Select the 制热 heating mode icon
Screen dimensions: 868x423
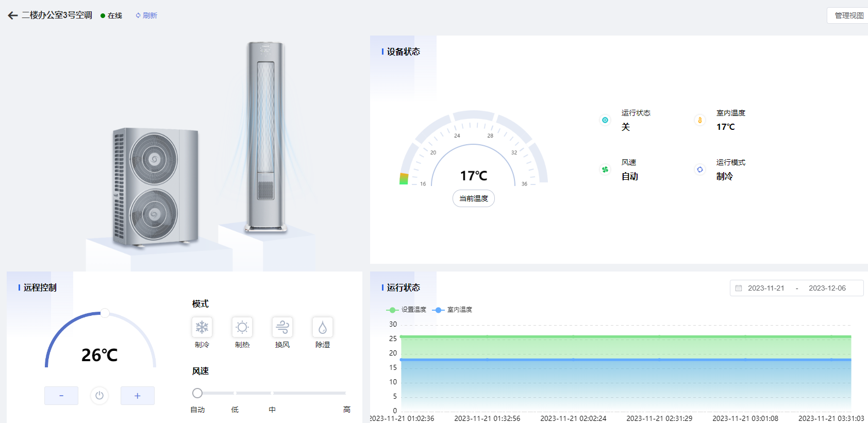point(242,327)
